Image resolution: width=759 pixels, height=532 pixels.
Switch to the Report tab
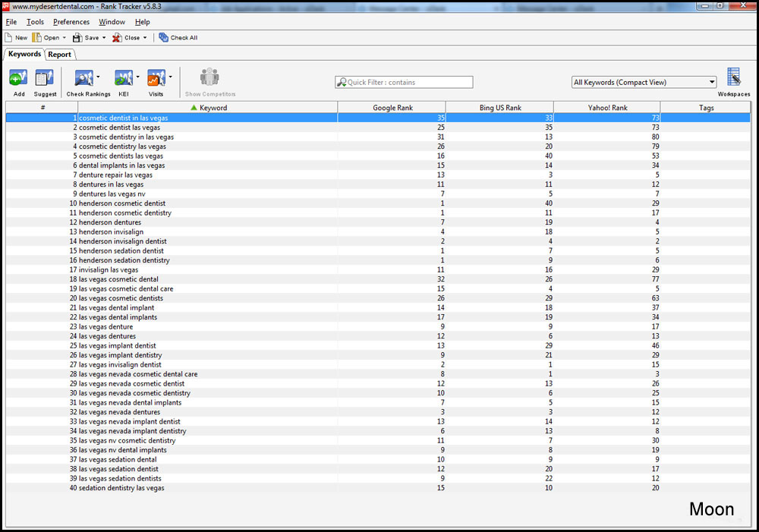pyautogui.click(x=60, y=54)
